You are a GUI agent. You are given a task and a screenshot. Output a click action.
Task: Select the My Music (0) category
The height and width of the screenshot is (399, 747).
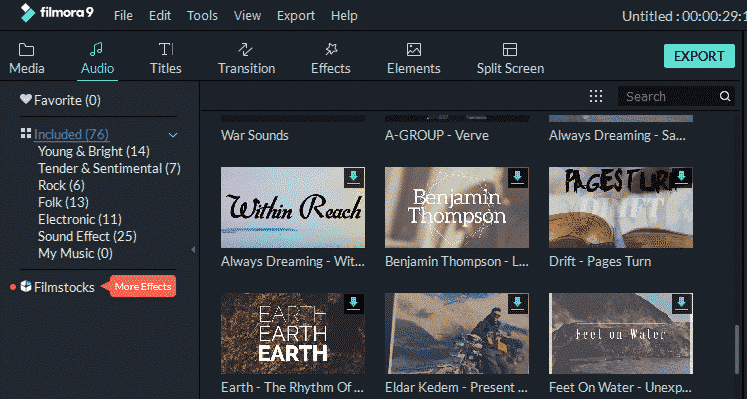[x=75, y=253]
